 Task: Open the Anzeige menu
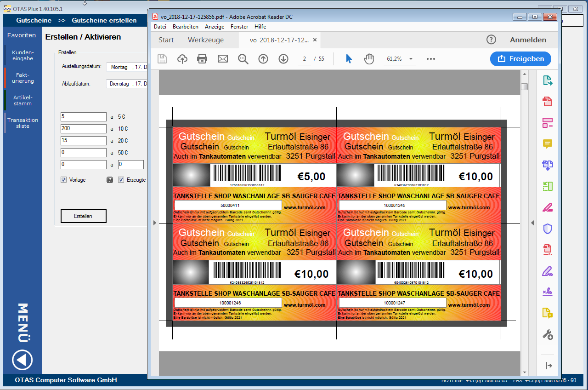tap(215, 27)
